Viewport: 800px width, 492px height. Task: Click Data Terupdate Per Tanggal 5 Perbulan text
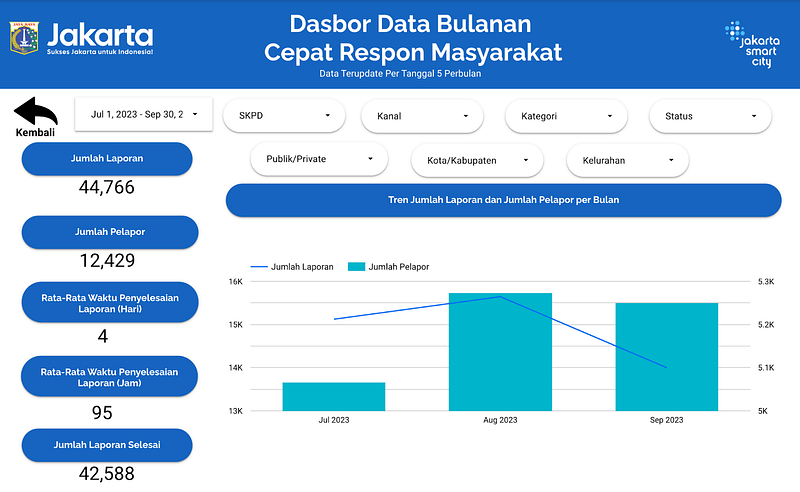pyautogui.click(x=400, y=73)
